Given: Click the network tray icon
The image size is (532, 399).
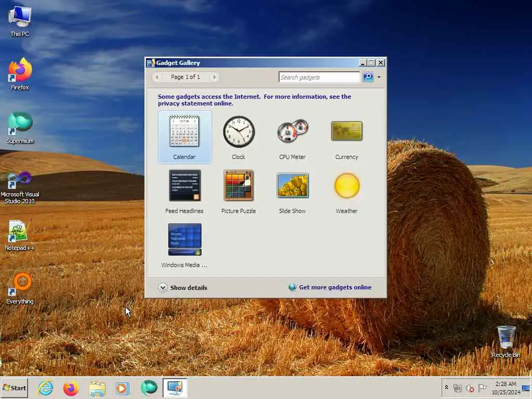Looking at the screenshot, I should [x=458, y=388].
